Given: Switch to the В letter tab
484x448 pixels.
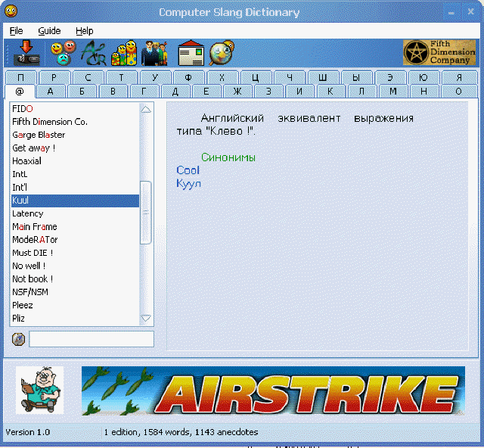Looking at the screenshot, I should coord(113,92).
